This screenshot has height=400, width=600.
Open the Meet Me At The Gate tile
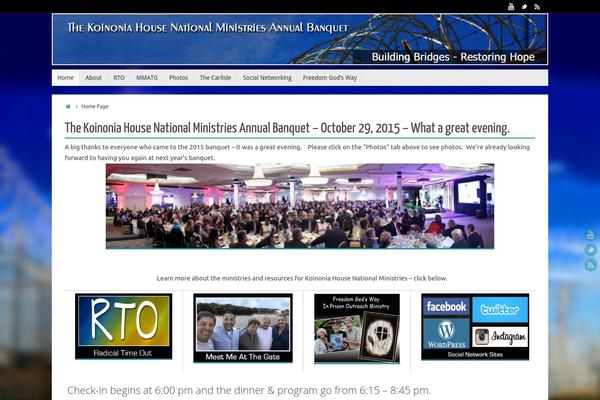pos(243,328)
